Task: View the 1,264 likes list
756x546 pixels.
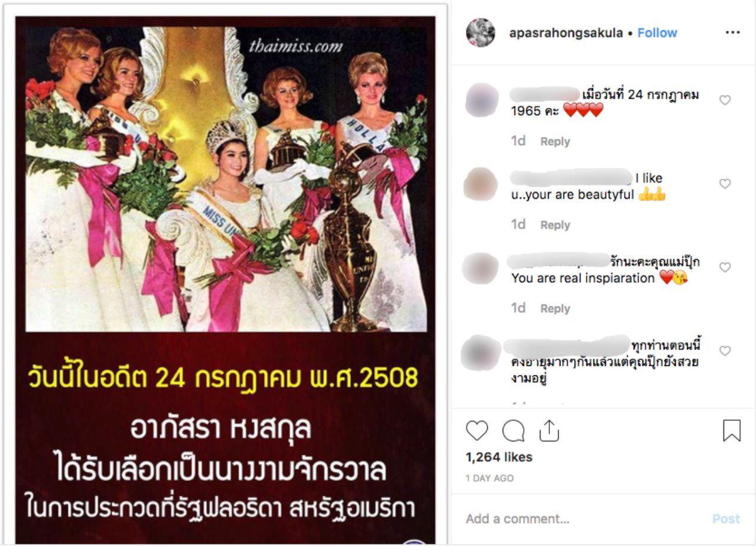Action: pos(499,457)
